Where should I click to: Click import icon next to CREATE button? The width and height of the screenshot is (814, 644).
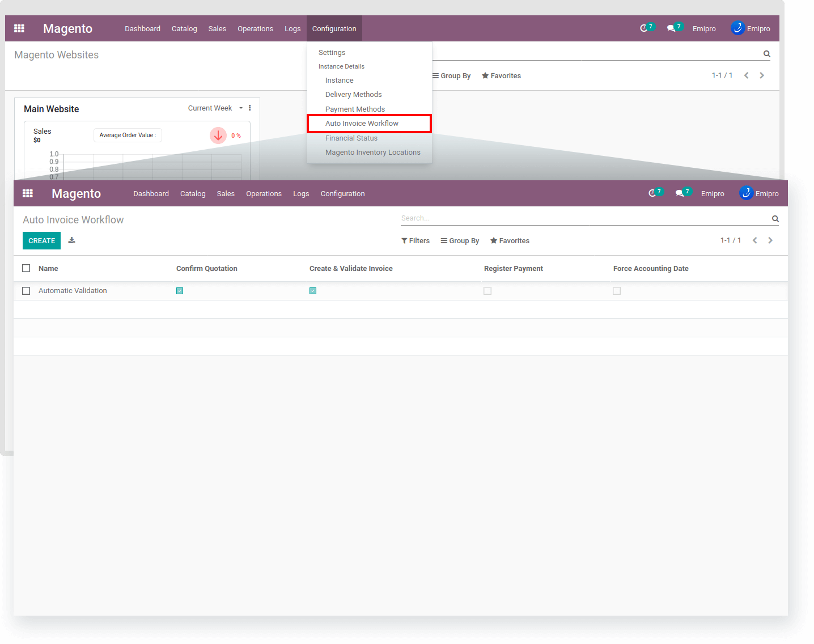click(x=72, y=240)
